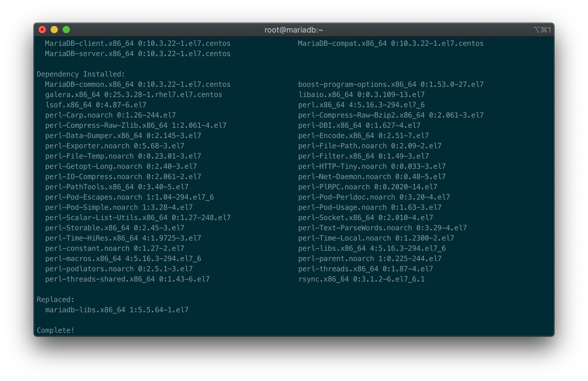Click the perl-Scalar-List-Utils.x86_64 entry
This screenshot has height=381, width=588.
(138, 218)
